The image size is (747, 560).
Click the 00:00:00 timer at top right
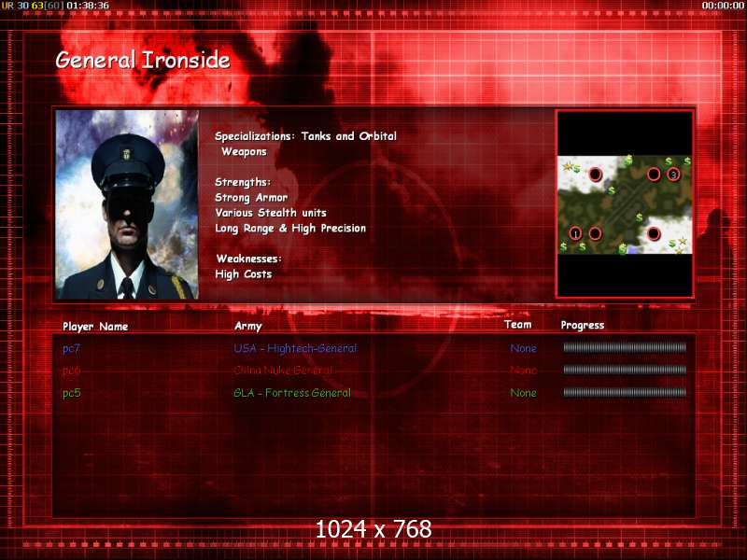723,6
